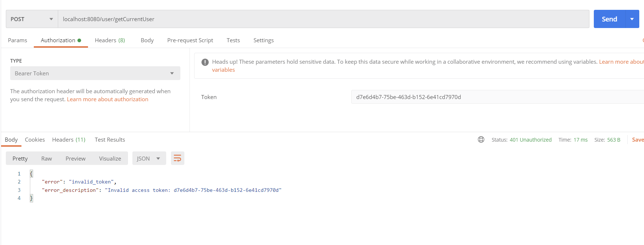644x245 pixels.
Task: Go to the Tests tab
Action: [233, 40]
